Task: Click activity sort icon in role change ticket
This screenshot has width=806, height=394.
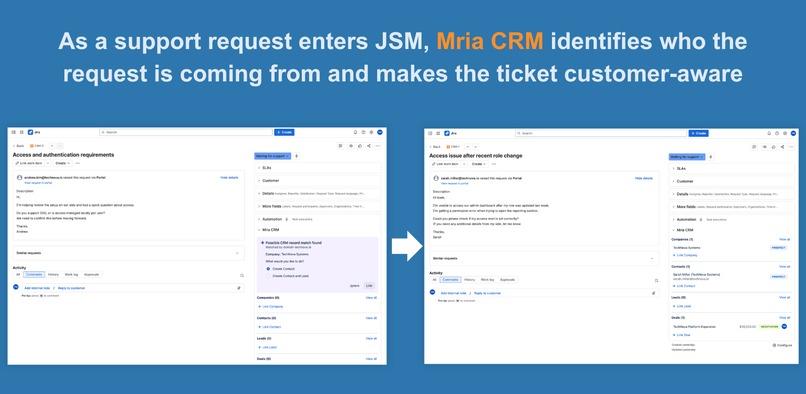Action: point(656,280)
